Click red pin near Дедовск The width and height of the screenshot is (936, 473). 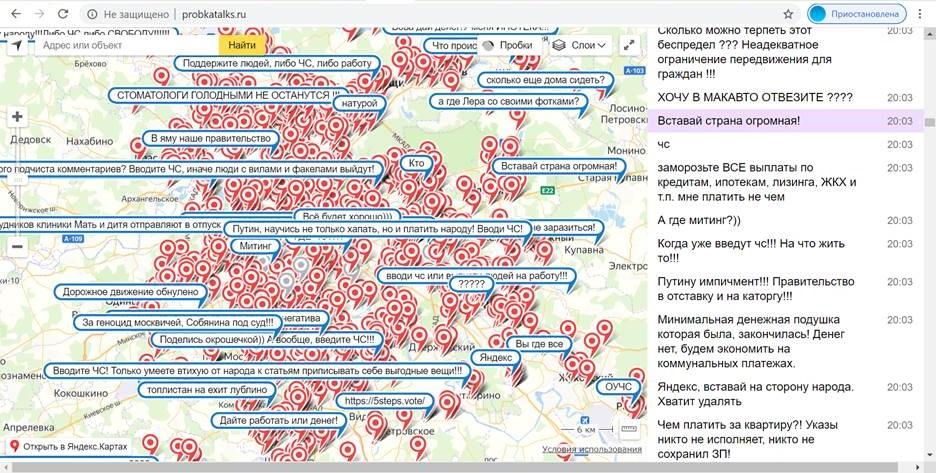pos(138,147)
